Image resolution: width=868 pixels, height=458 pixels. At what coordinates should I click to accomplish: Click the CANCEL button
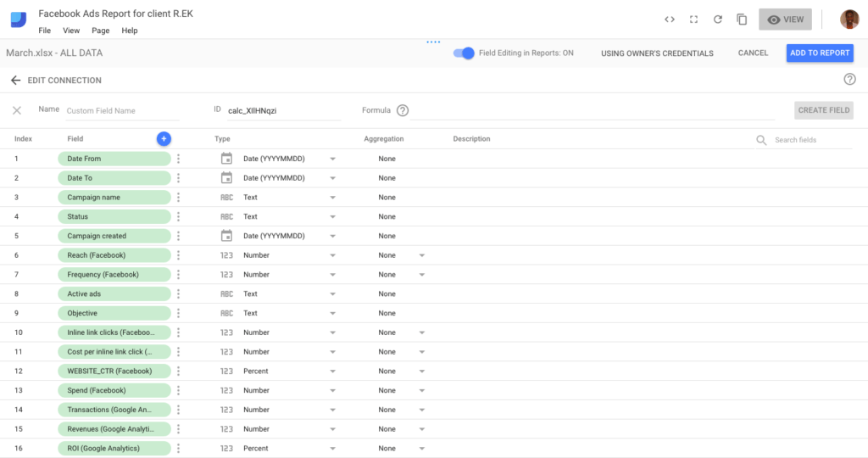pos(753,53)
